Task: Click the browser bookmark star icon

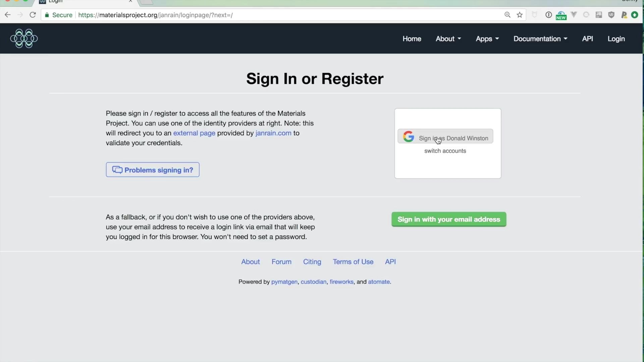Action: [519, 15]
